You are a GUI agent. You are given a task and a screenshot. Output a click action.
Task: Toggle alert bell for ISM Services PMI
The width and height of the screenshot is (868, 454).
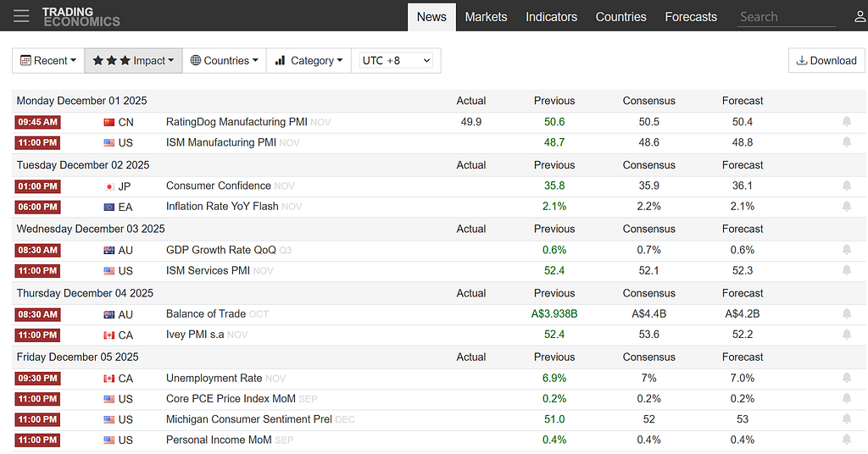click(x=847, y=270)
